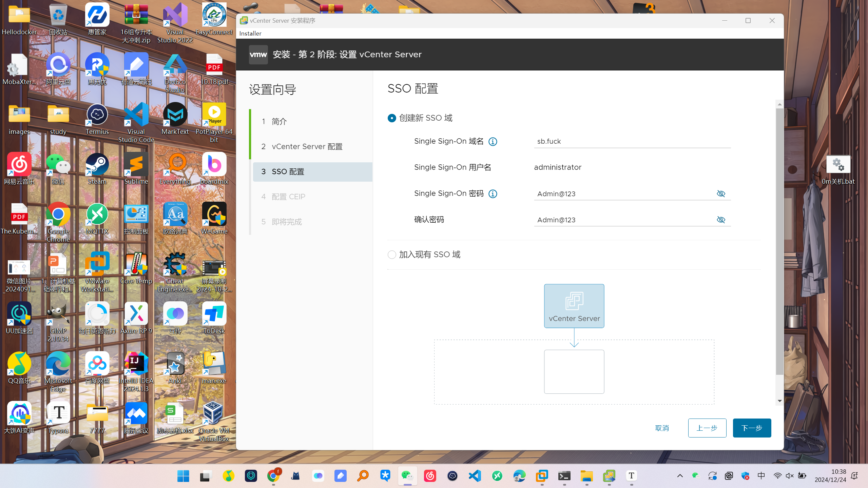The height and width of the screenshot is (488, 868).
Task: Click the 下一步 button
Action: [x=752, y=428]
